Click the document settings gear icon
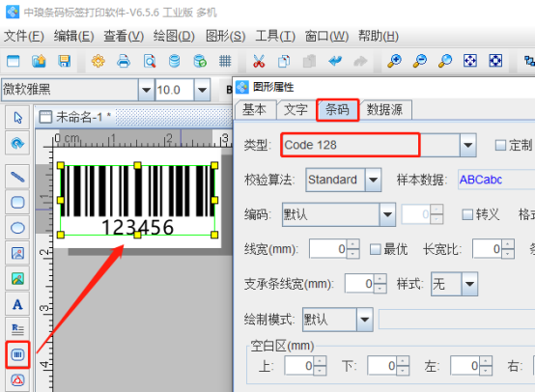The height and width of the screenshot is (392, 535). click(x=98, y=62)
